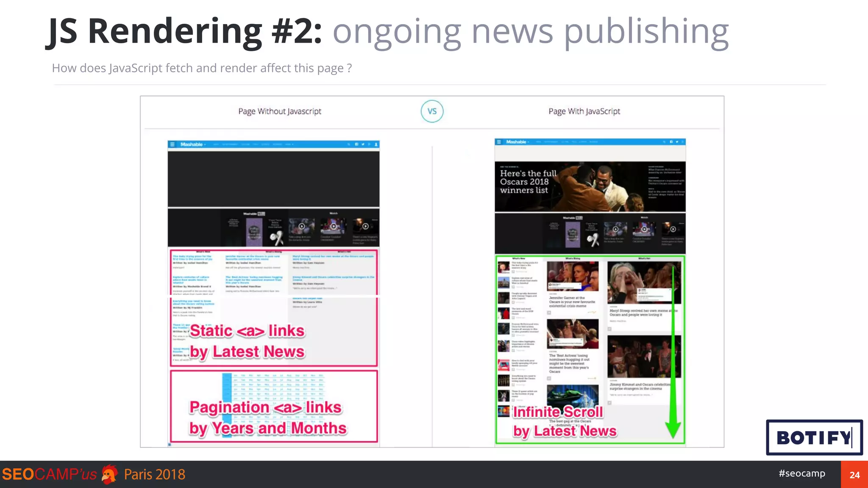868x488 pixels.
Task: Click the #seocamp hashtag
Action: click(802, 473)
